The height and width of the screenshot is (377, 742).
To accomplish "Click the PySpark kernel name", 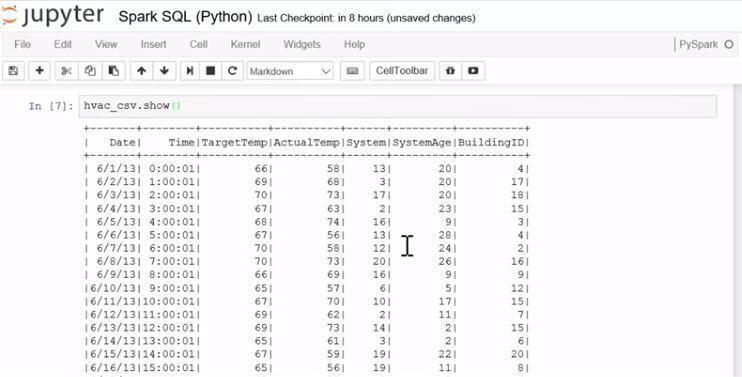I will point(698,44).
